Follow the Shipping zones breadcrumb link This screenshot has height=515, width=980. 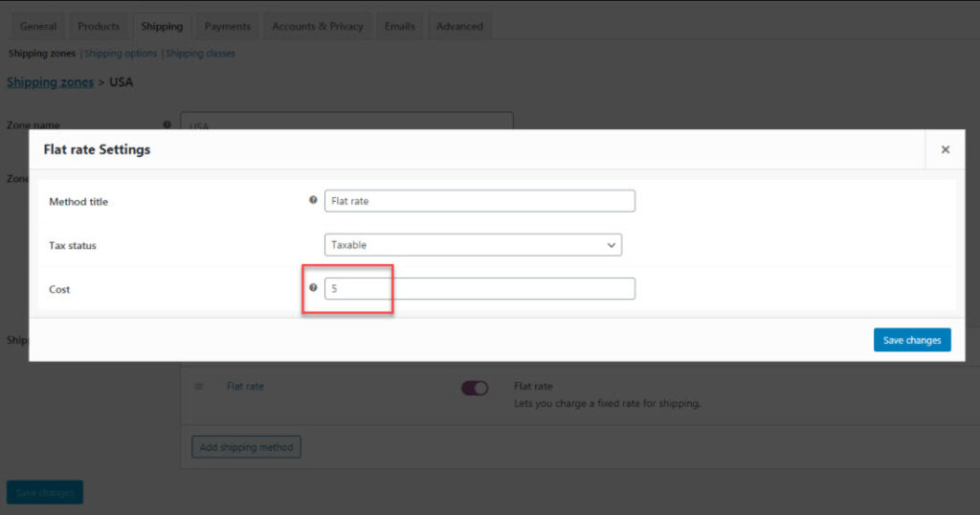(50, 82)
